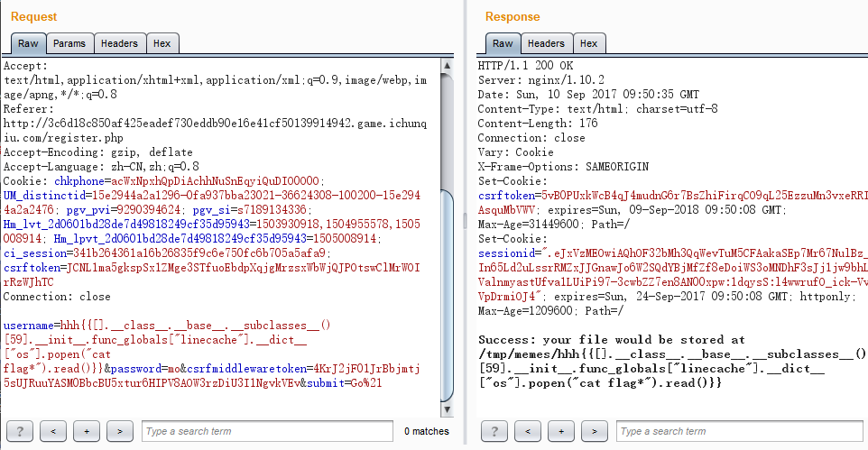Click the Request scrollbar up arrow
Screen dimensions: 868x450
coord(448,65)
